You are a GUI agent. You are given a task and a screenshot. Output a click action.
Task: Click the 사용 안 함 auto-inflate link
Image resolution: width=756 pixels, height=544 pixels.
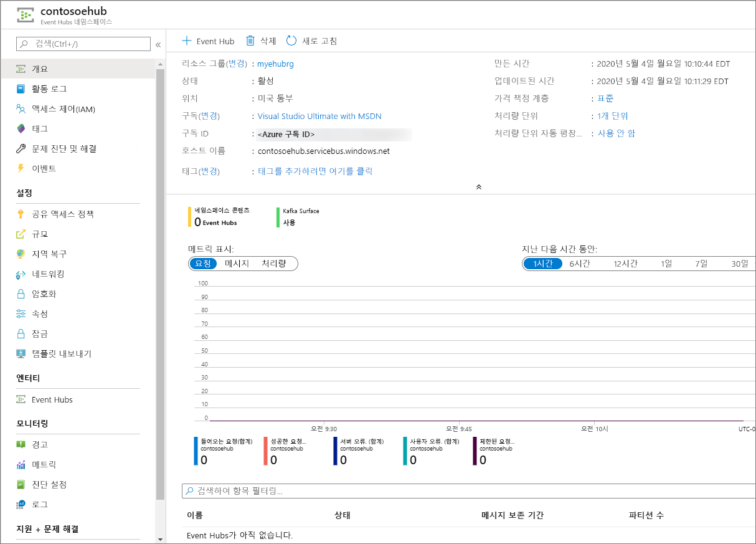click(x=617, y=133)
